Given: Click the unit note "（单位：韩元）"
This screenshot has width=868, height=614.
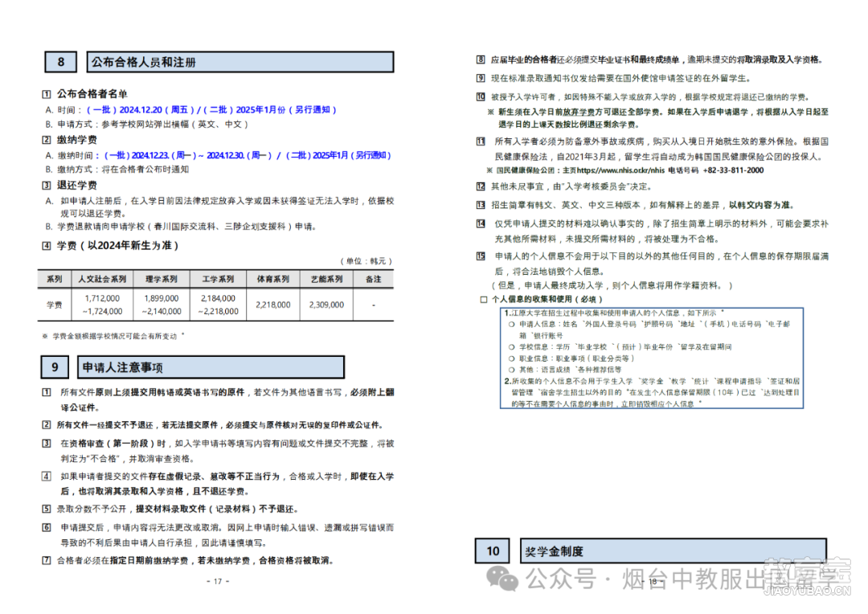Looking at the screenshot, I should (366, 260).
